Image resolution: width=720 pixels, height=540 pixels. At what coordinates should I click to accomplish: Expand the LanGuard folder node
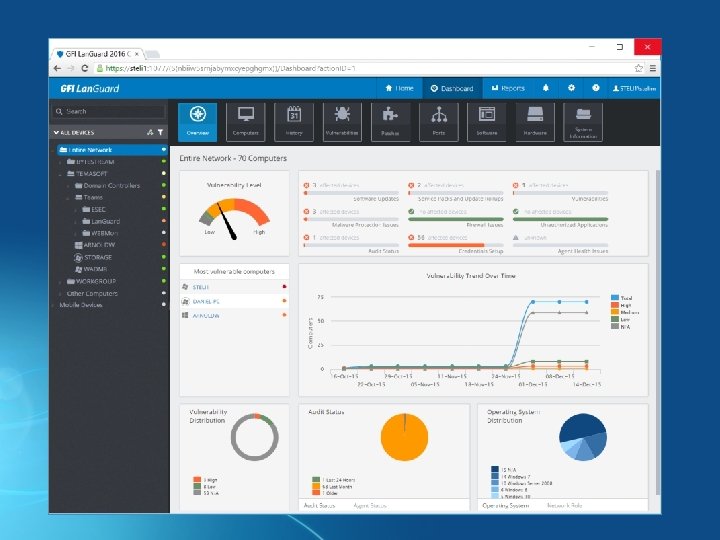(x=76, y=222)
